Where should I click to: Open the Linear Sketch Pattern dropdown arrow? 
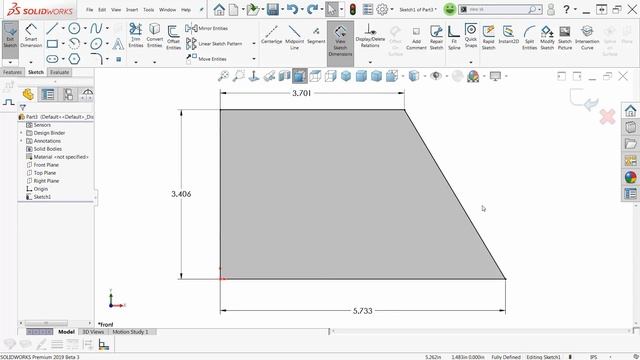click(x=254, y=43)
